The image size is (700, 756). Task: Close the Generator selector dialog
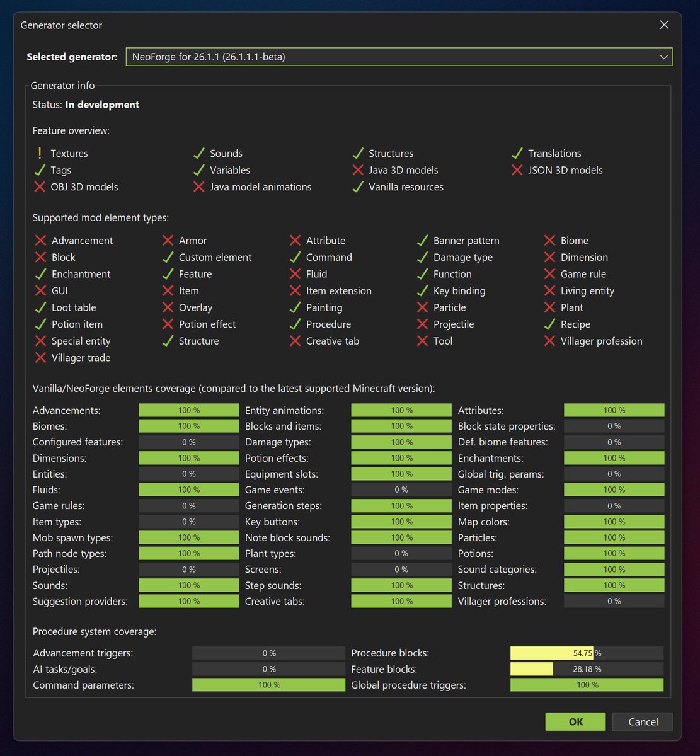coord(664,25)
